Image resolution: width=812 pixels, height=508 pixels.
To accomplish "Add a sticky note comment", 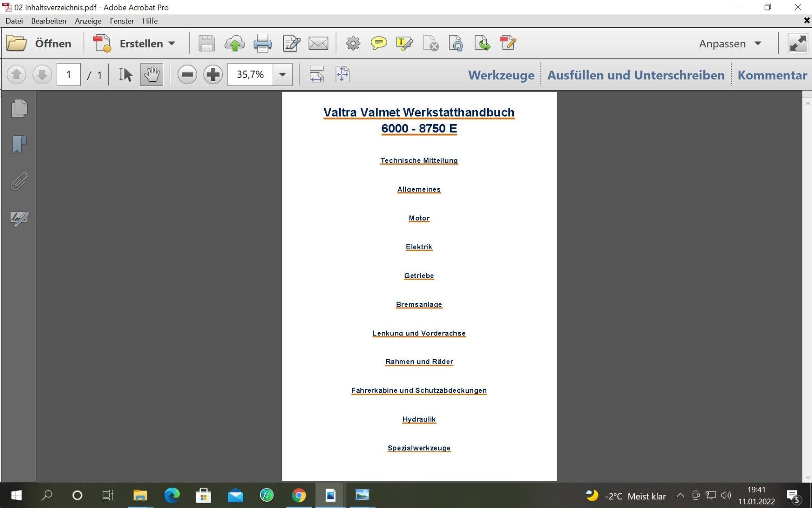I will click(x=378, y=44).
